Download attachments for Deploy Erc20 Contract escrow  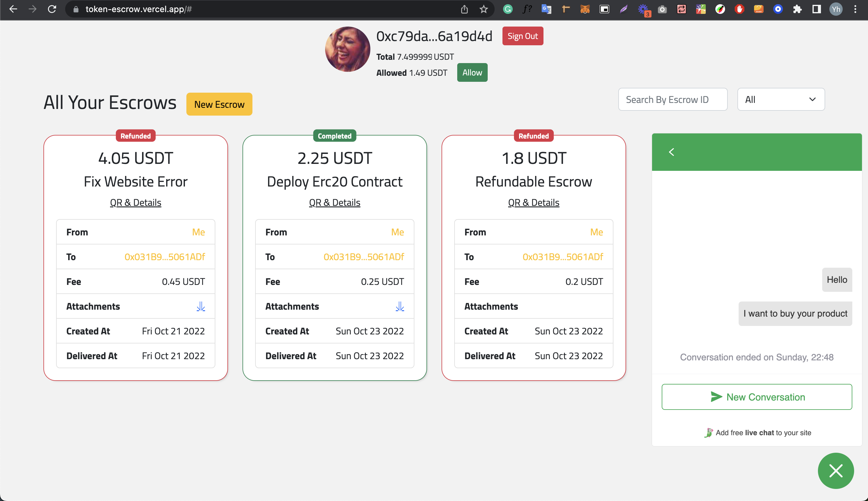[x=399, y=306]
